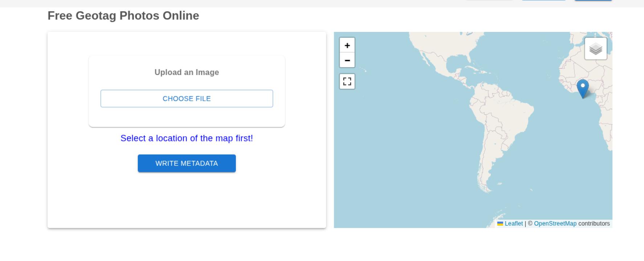
Task: Click the 'Upload an Image' label
Action: coord(186,72)
